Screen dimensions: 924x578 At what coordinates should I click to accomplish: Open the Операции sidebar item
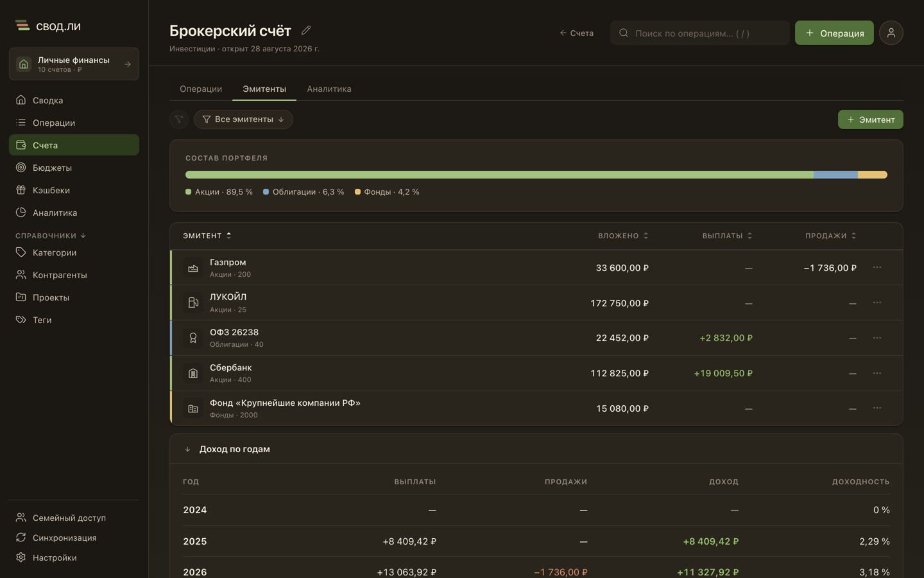(x=74, y=123)
